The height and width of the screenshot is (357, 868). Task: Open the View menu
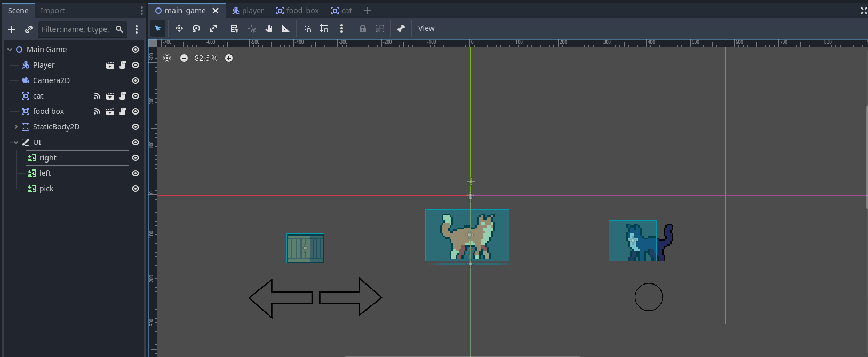pos(426,29)
